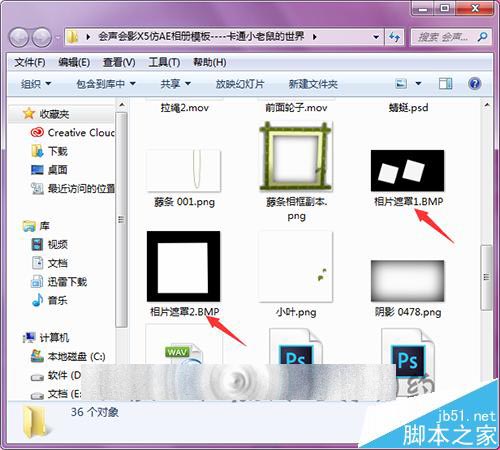Click the folder name in address bar

201,36
